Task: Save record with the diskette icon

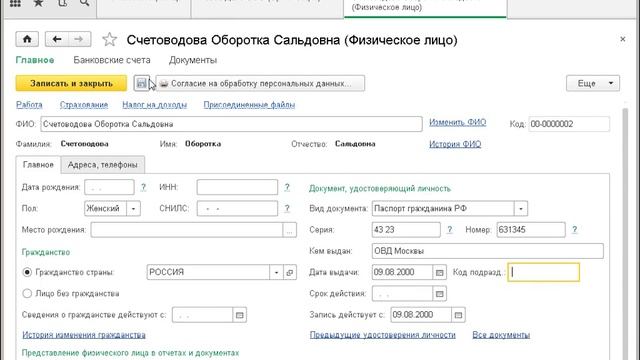Action: (141, 83)
